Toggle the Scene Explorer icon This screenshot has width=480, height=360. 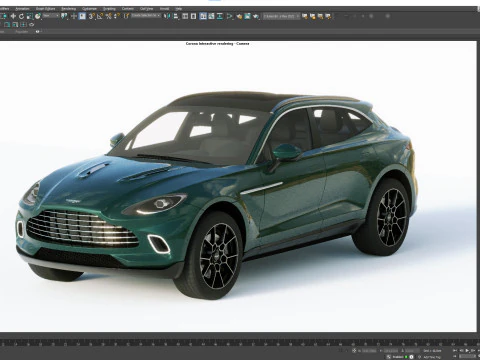click(x=185, y=16)
